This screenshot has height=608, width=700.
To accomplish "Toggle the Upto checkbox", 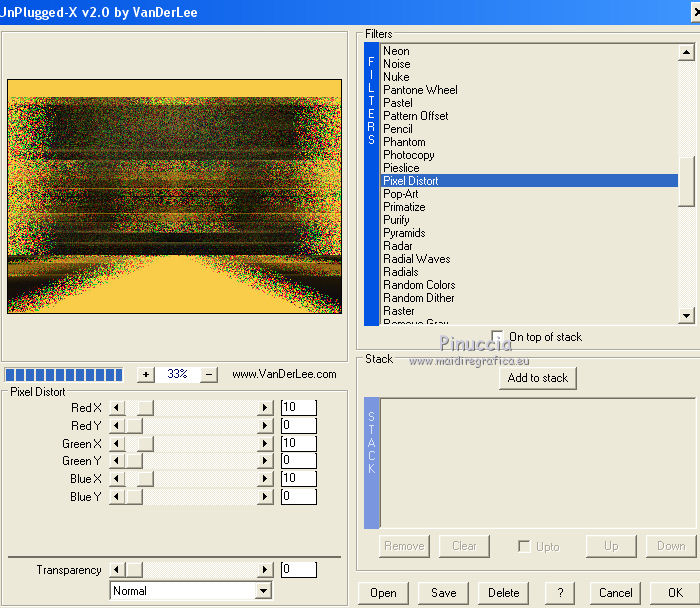I will point(524,546).
